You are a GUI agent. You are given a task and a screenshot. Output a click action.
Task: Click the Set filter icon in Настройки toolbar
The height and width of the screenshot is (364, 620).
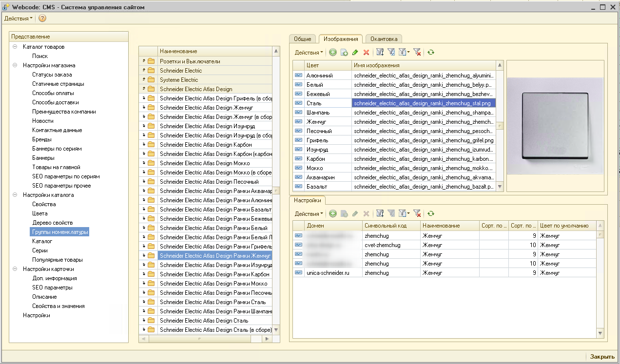pyautogui.click(x=380, y=213)
